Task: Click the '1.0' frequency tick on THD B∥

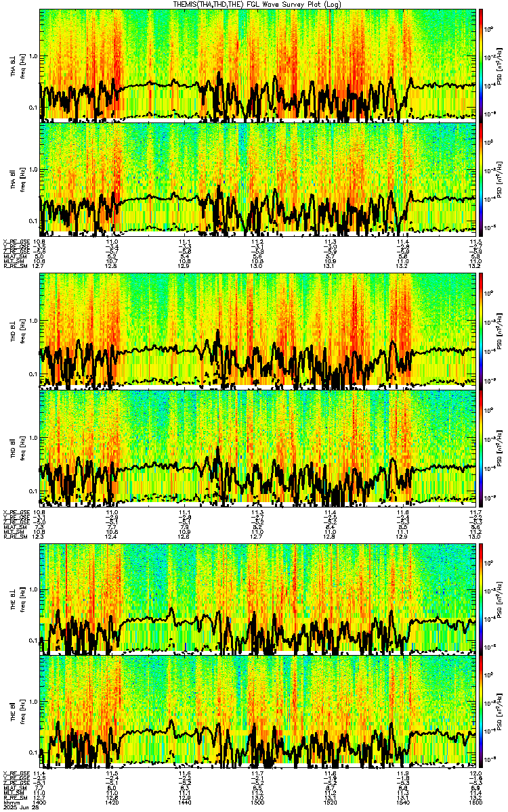Action: tap(33, 437)
